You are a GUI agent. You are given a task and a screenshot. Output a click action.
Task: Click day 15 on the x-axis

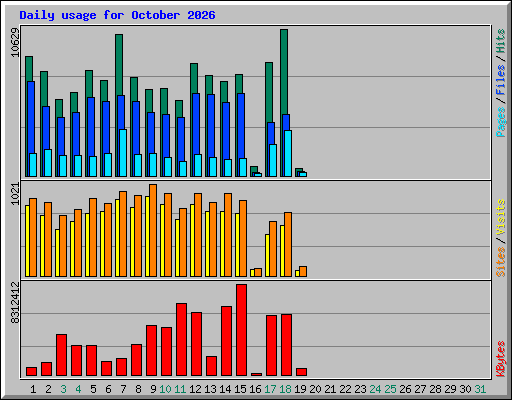pos(240,389)
